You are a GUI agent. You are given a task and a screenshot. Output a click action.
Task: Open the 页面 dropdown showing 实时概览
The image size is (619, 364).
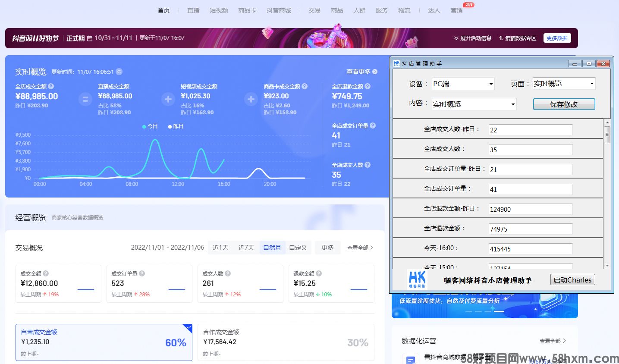point(564,83)
